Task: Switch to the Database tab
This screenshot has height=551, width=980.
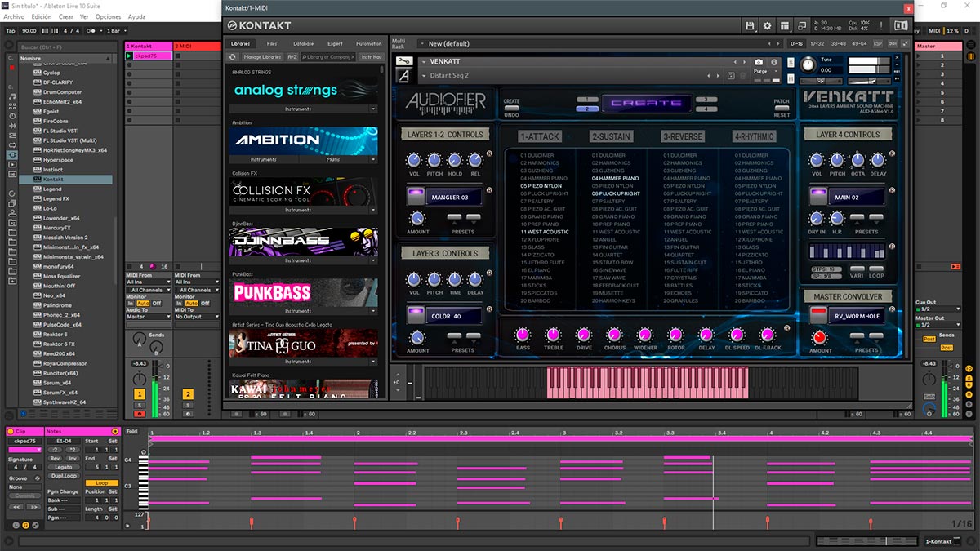Action: point(303,43)
